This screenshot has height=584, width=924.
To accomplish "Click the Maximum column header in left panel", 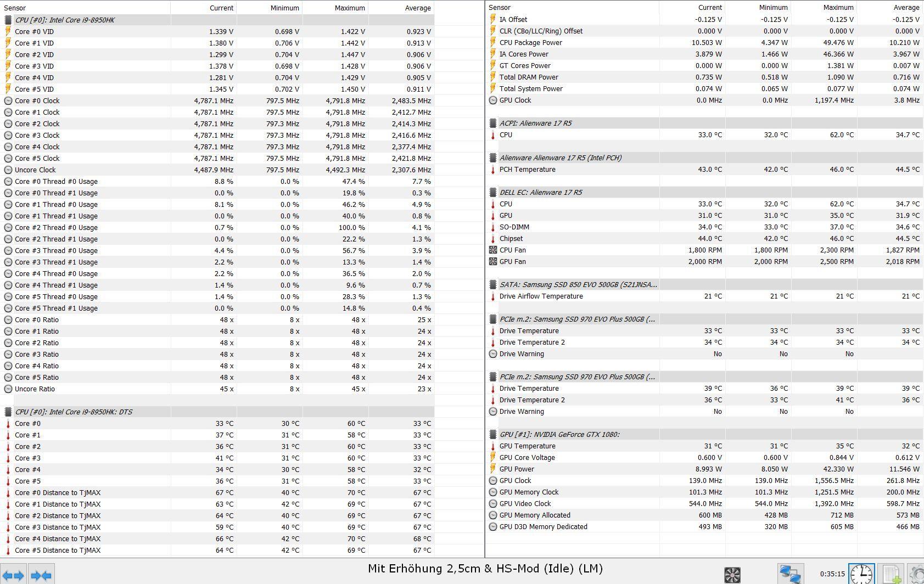I will click(335, 8).
